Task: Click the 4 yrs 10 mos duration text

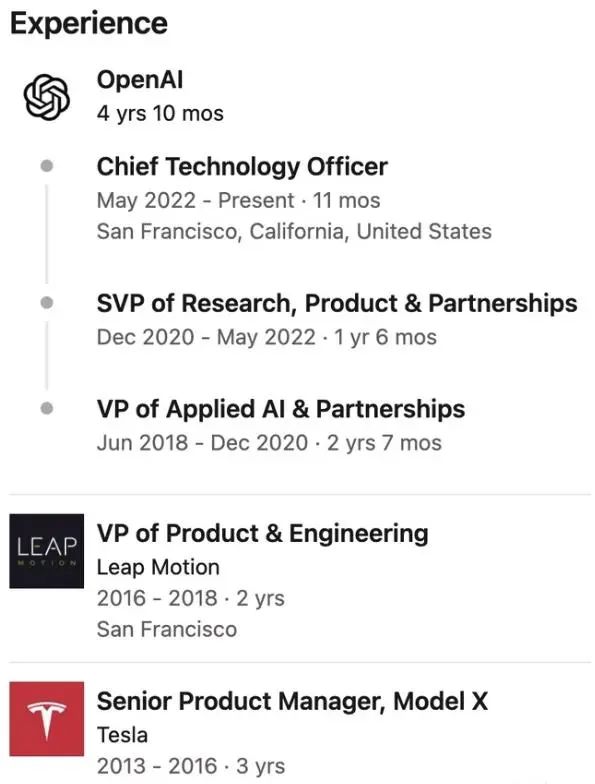Action: pyautogui.click(x=160, y=113)
